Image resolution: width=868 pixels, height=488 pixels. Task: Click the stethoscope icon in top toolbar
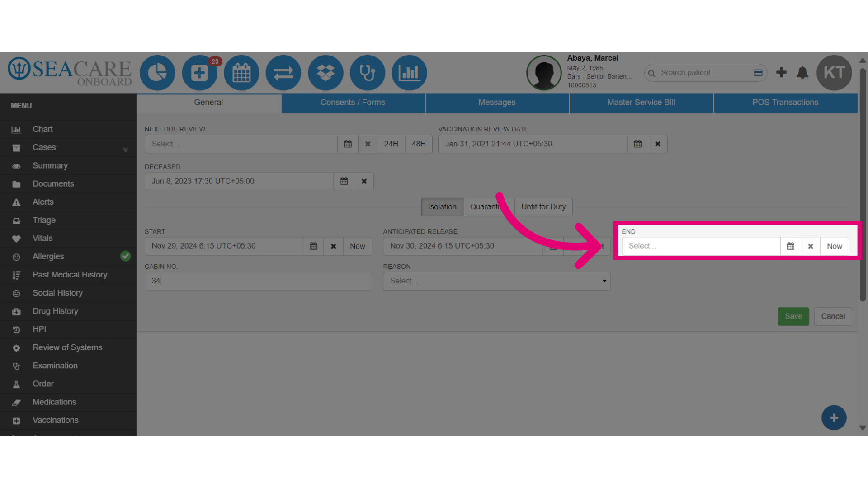[x=367, y=73]
